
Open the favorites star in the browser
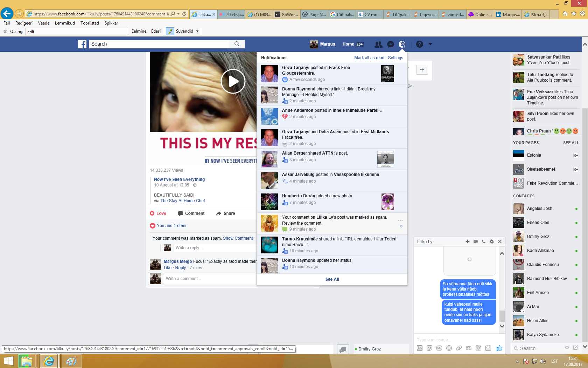pyautogui.click(x=574, y=14)
